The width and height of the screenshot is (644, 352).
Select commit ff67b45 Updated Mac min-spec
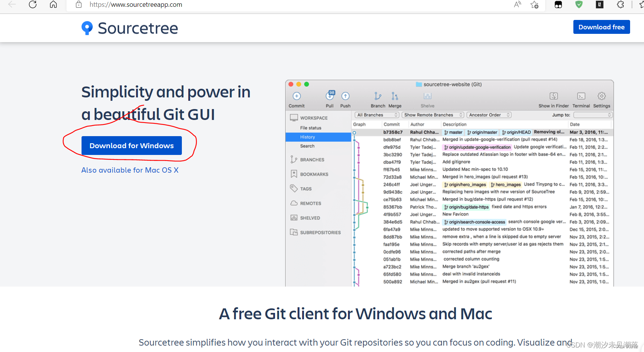coord(482,170)
